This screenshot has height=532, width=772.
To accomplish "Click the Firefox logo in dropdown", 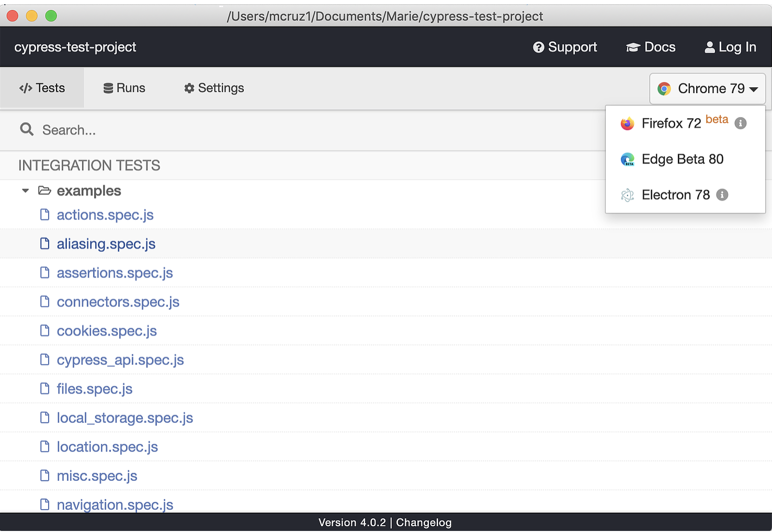I will tap(627, 124).
